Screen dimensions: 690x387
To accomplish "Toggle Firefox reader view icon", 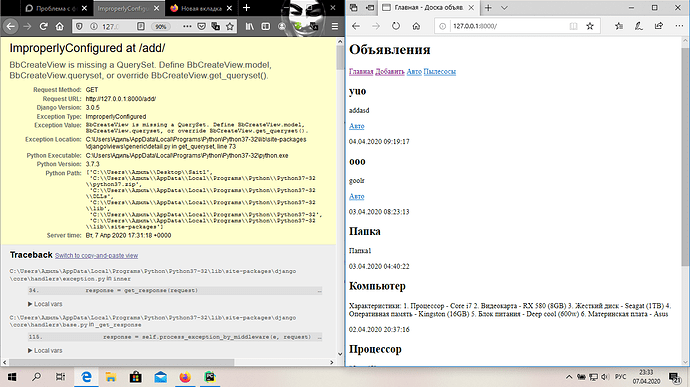I will click(x=141, y=26).
